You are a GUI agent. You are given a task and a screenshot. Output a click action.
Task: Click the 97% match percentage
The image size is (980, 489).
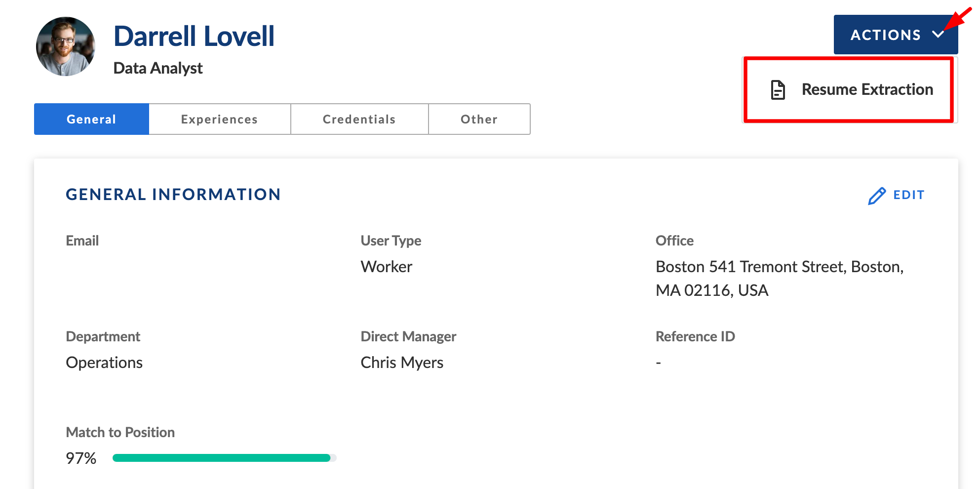[x=81, y=458]
